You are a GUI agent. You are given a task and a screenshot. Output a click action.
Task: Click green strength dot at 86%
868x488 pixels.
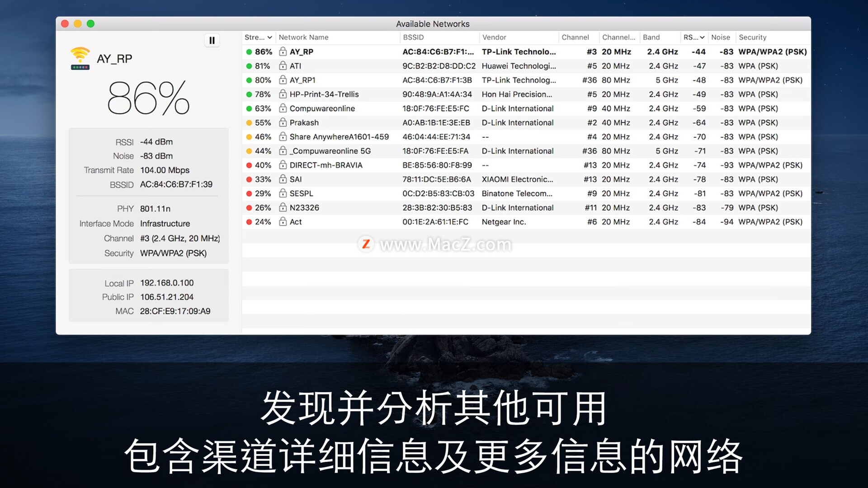point(249,52)
